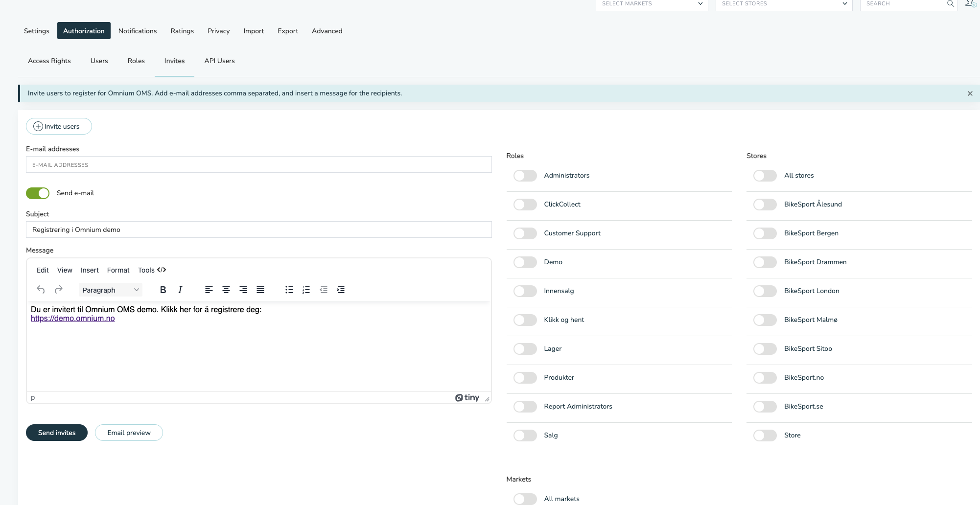Focus the E-mail addresses input field

258,164
